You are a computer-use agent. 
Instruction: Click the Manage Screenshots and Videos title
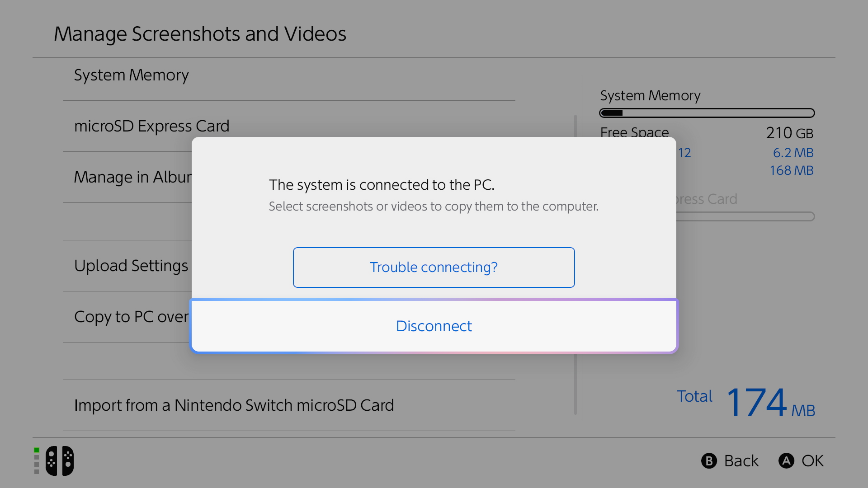200,33
